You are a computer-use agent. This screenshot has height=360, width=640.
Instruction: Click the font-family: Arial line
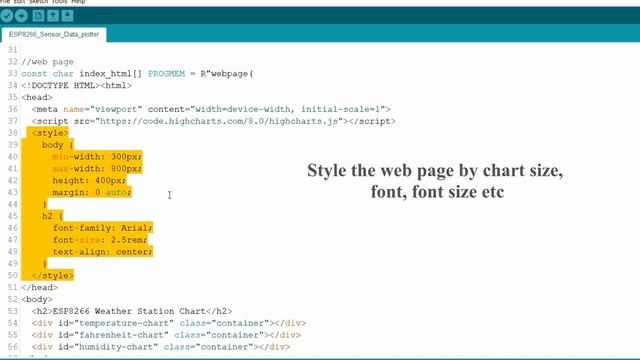click(102, 228)
